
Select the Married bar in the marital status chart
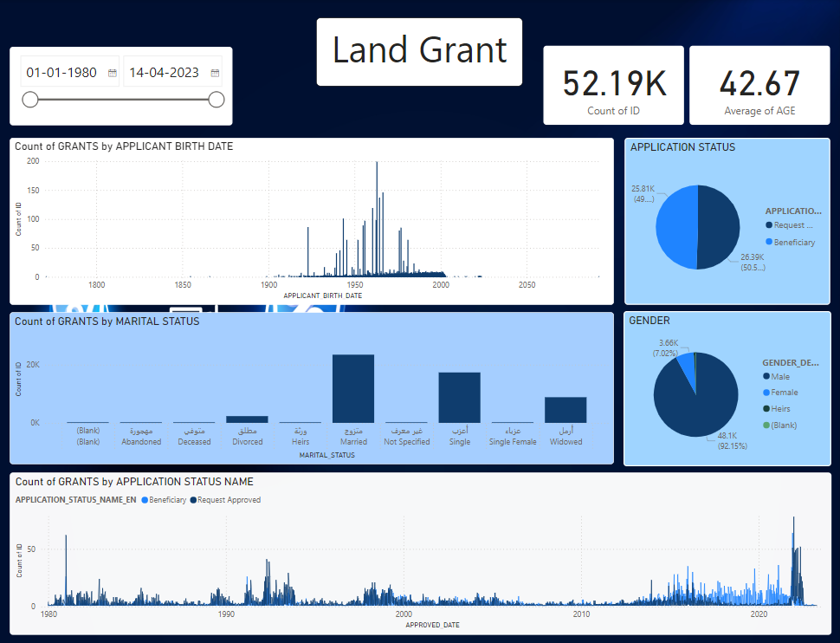pos(353,388)
